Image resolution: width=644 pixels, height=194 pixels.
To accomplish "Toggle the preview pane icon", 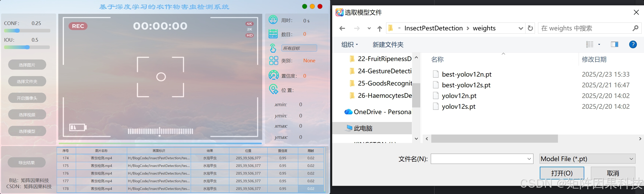I will [x=615, y=44].
